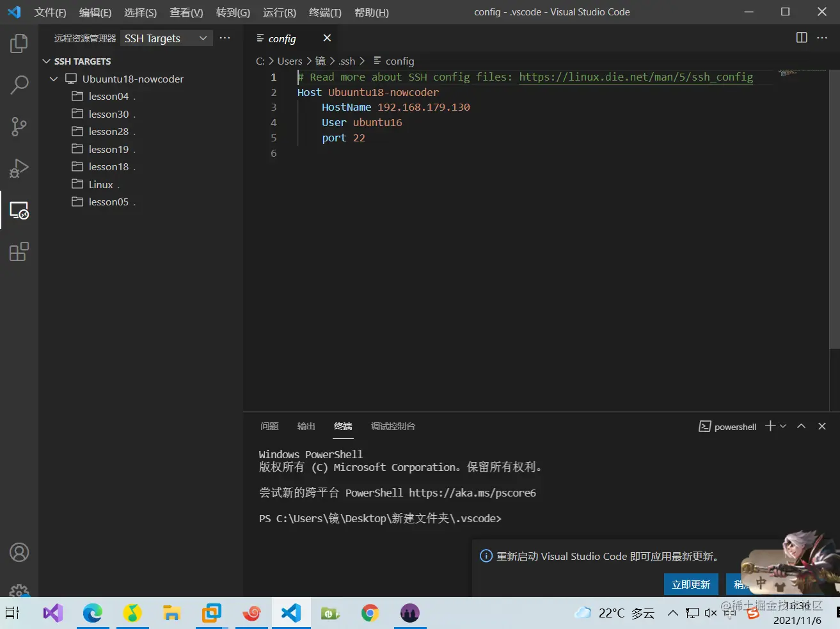Screen dimensions: 840x629
Task: Click .ssh in the breadcrumb path
Action: pyautogui.click(x=347, y=61)
